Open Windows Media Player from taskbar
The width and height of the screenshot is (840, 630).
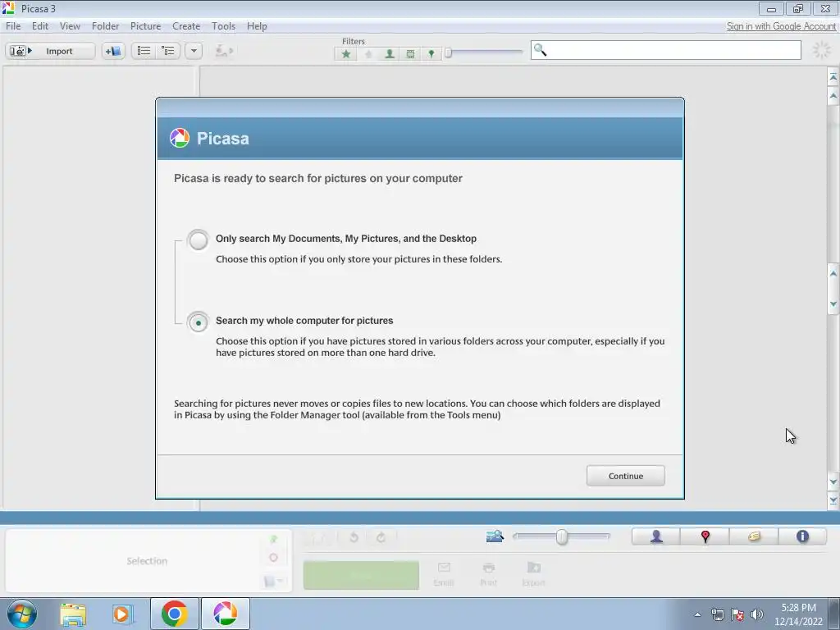coord(123,614)
